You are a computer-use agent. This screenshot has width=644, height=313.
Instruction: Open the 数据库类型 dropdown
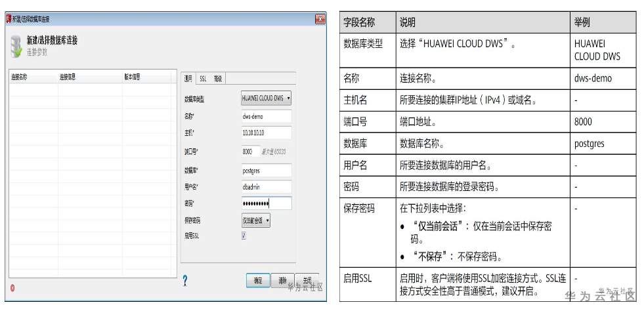266,98
